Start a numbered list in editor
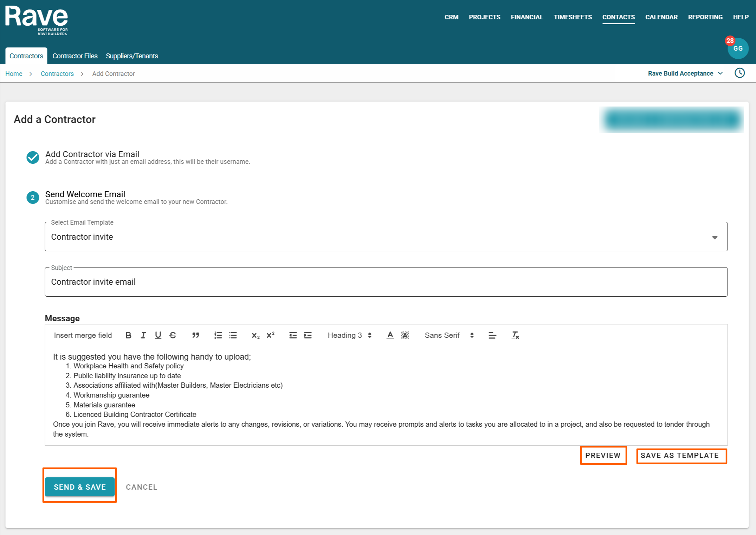Screen dimensions: 756x535 point(218,335)
